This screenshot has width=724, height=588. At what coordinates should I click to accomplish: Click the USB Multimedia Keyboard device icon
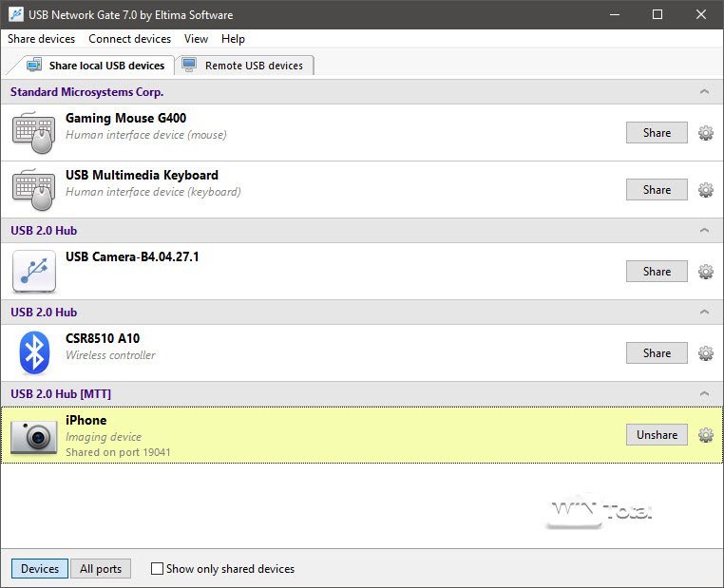[x=33, y=190]
